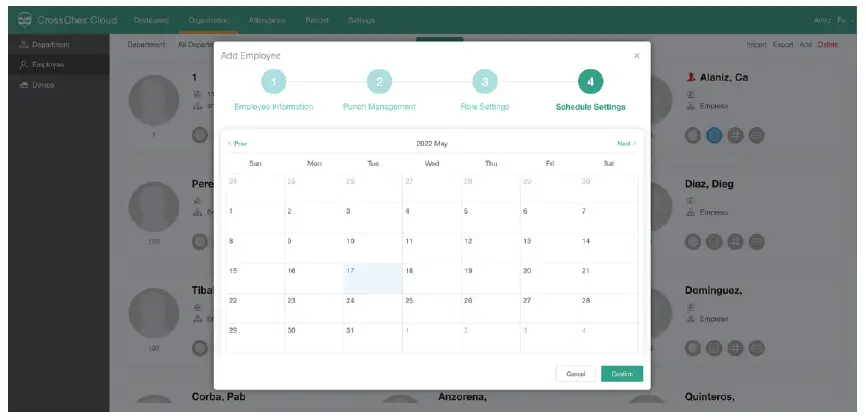Click the grid icon under Diaz, Dieg
866x420 pixels.
click(x=735, y=242)
